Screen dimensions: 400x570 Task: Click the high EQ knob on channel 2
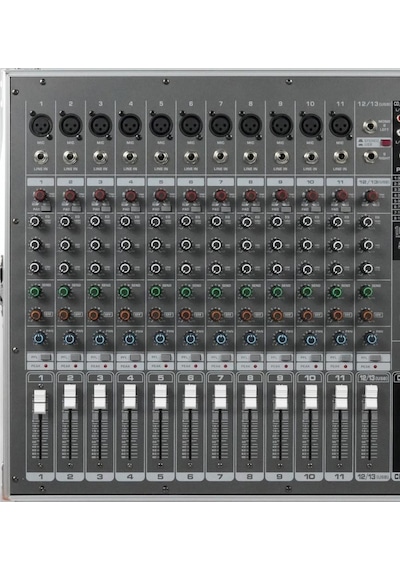pos(65,221)
